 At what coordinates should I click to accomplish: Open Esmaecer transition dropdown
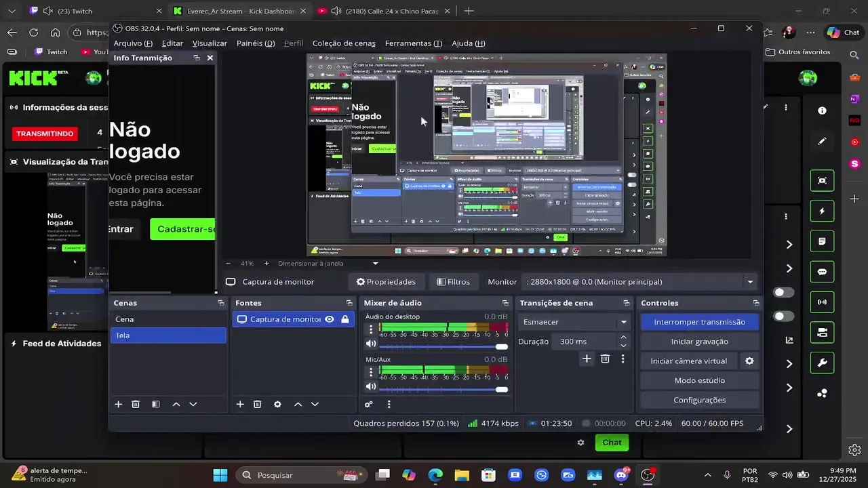575,322
